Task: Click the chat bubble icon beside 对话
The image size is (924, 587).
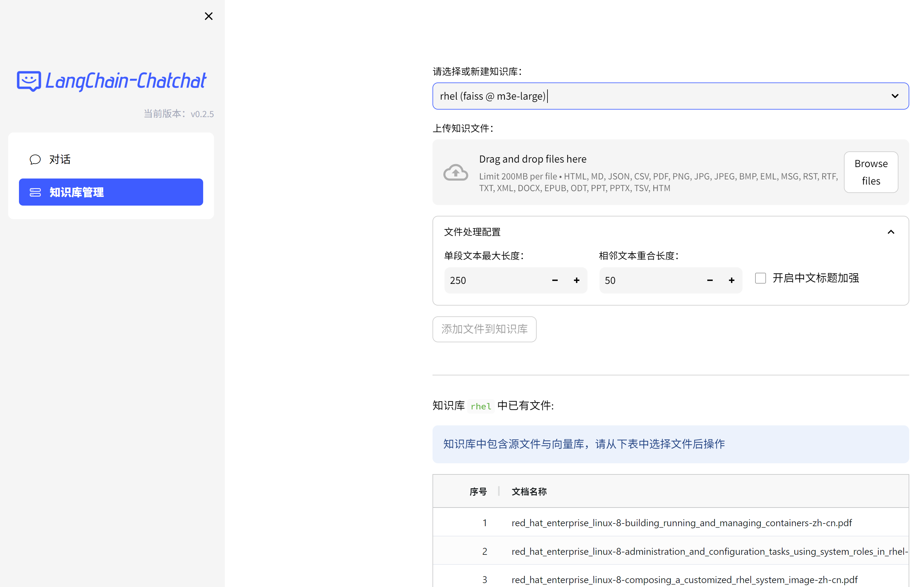Action: [x=35, y=159]
